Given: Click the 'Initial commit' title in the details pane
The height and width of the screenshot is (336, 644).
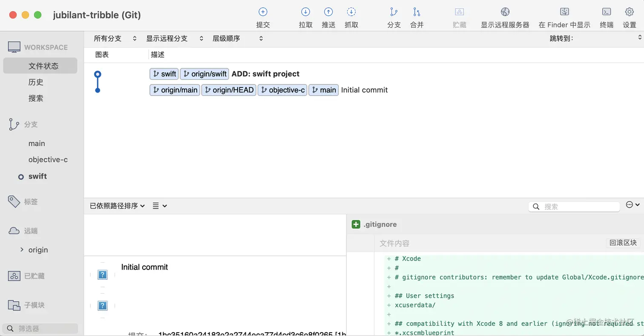Looking at the screenshot, I should pyautogui.click(x=145, y=267).
